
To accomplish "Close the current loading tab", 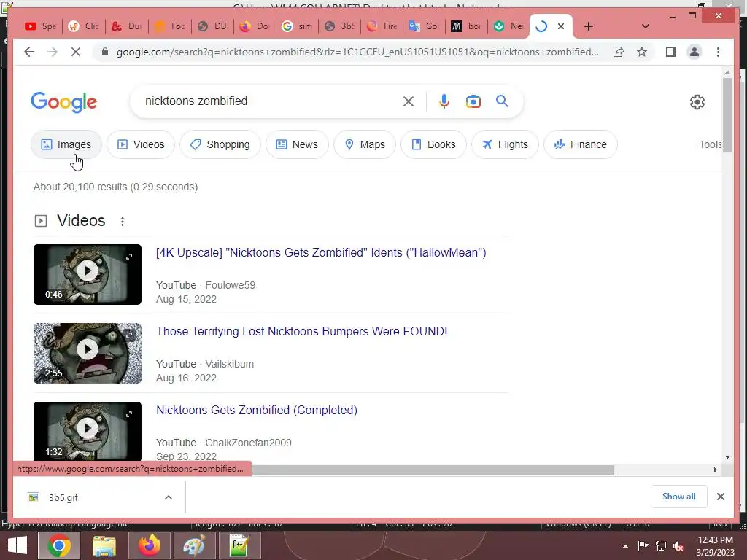I will point(561,26).
